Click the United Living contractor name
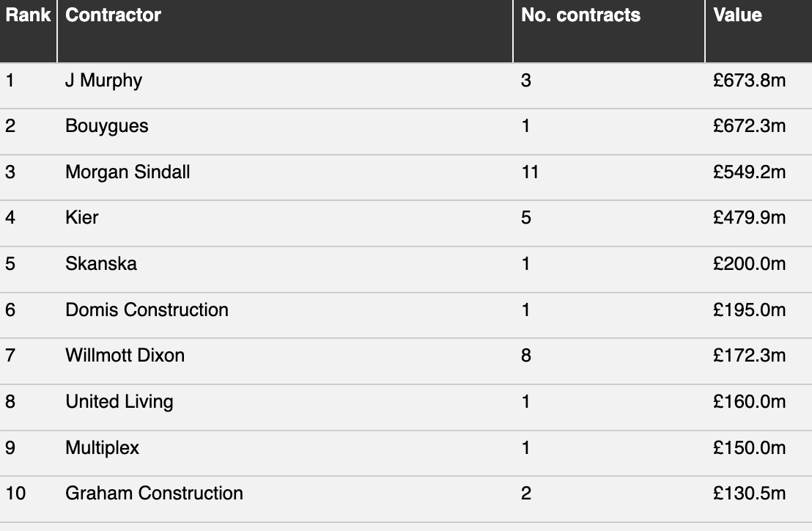812x531 pixels. pos(119,402)
